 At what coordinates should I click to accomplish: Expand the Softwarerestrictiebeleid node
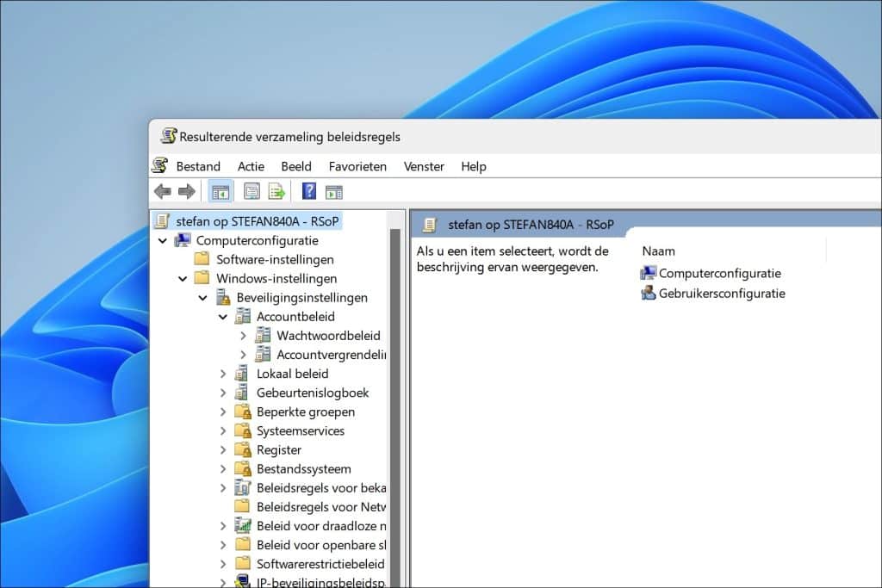pyautogui.click(x=223, y=564)
